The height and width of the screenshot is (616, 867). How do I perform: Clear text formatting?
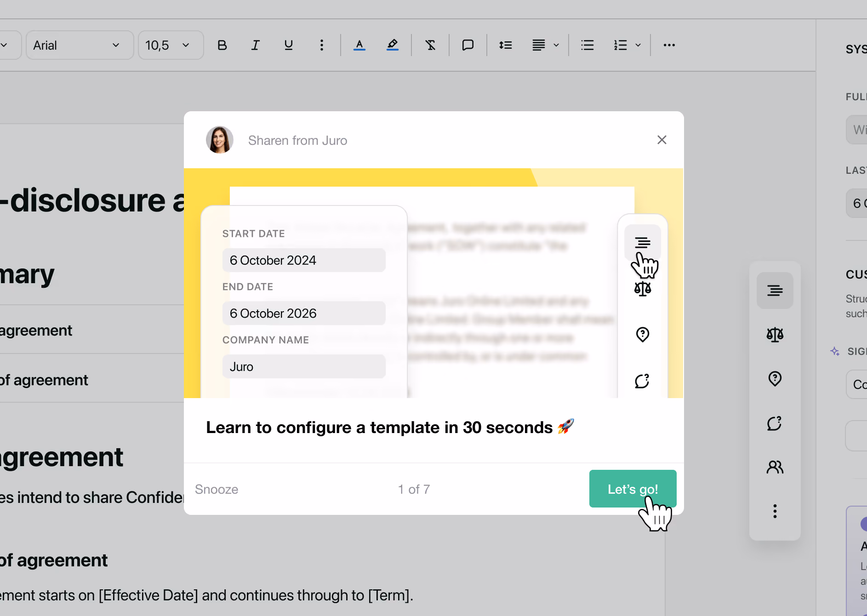tap(430, 45)
